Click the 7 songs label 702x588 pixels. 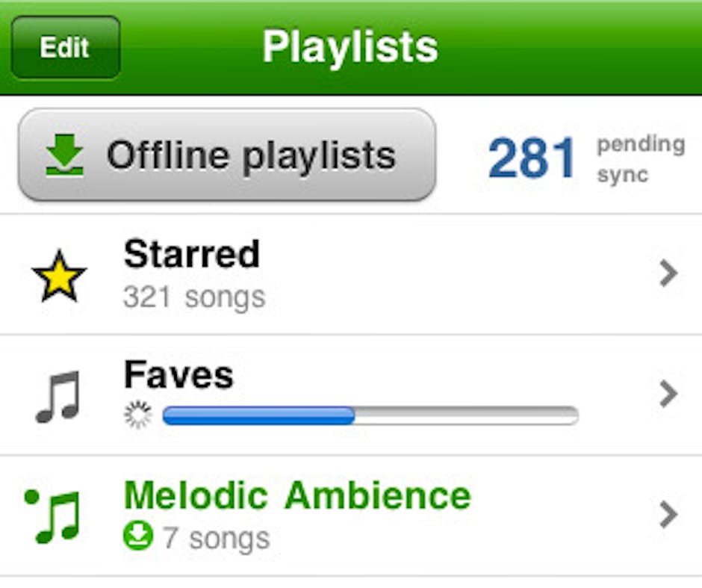pyautogui.click(x=216, y=537)
